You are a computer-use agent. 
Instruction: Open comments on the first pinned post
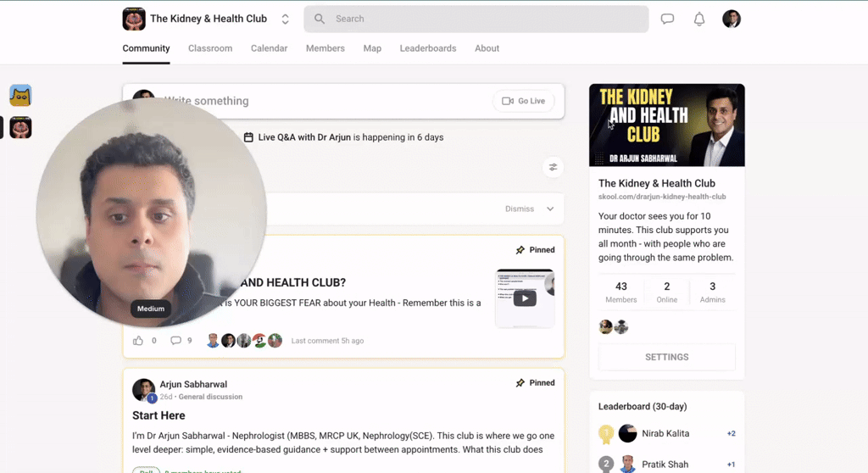coord(176,341)
